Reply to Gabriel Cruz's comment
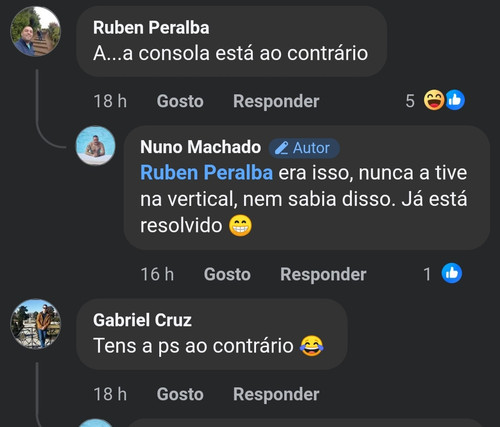This screenshot has height=427, width=500. click(x=276, y=394)
